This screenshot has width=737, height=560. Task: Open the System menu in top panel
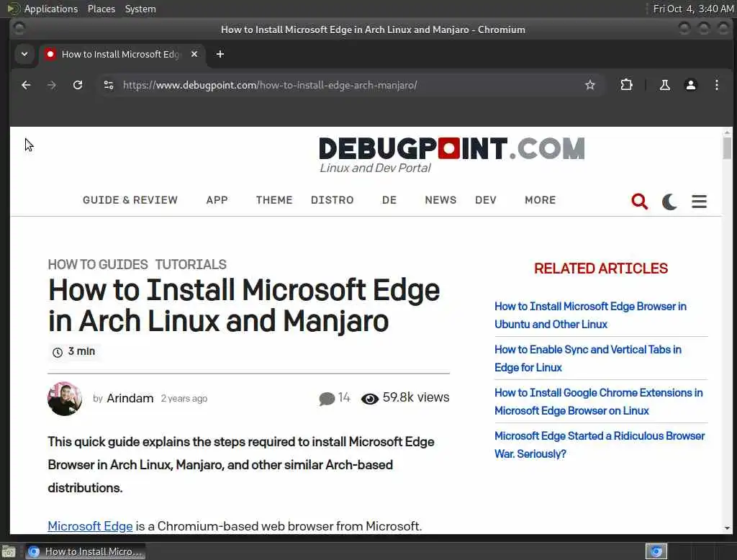pyautogui.click(x=140, y=9)
